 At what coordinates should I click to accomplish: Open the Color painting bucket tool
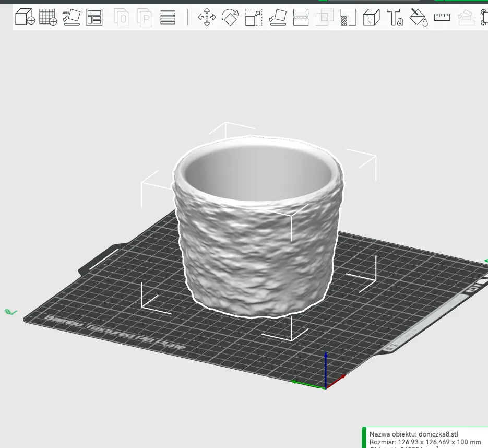pos(419,17)
